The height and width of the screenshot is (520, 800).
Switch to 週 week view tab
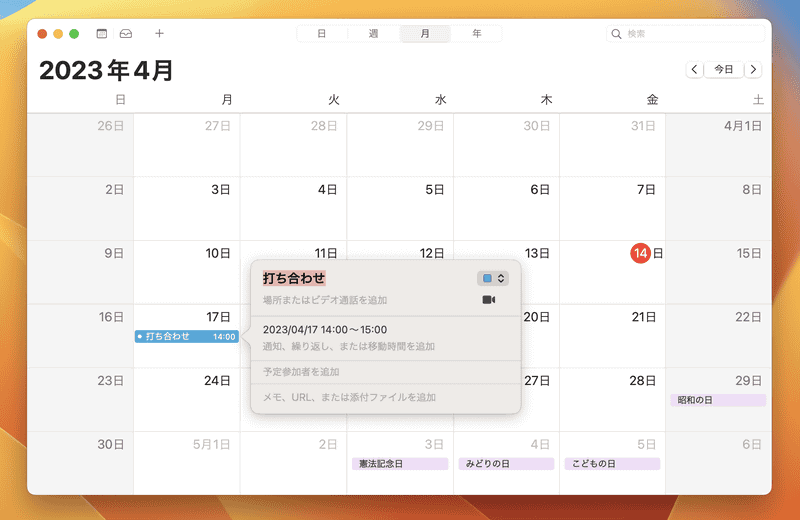[373, 34]
